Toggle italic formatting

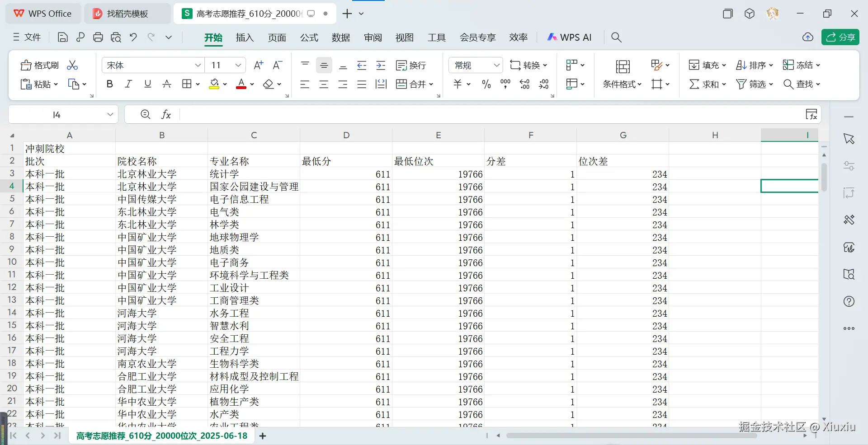[x=128, y=84]
